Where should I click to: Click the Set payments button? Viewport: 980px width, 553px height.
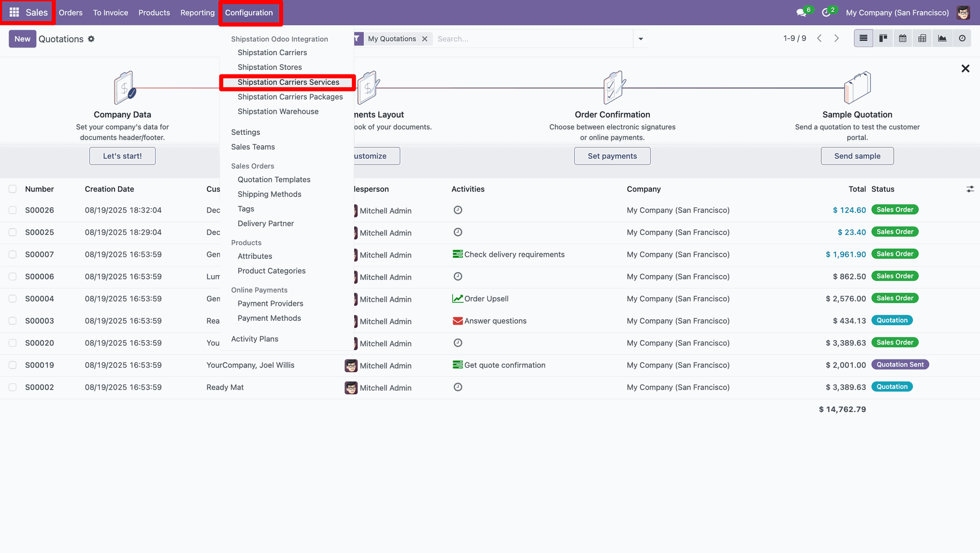[612, 156]
